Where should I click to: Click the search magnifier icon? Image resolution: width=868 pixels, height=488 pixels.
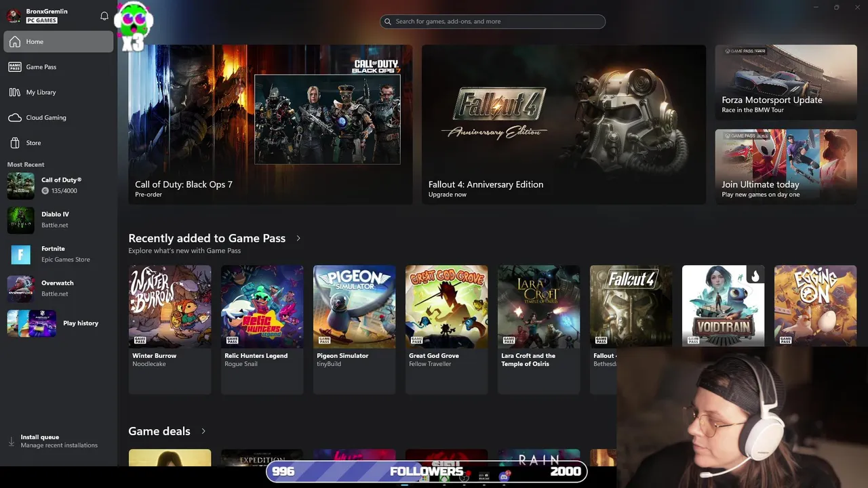pos(388,22)
